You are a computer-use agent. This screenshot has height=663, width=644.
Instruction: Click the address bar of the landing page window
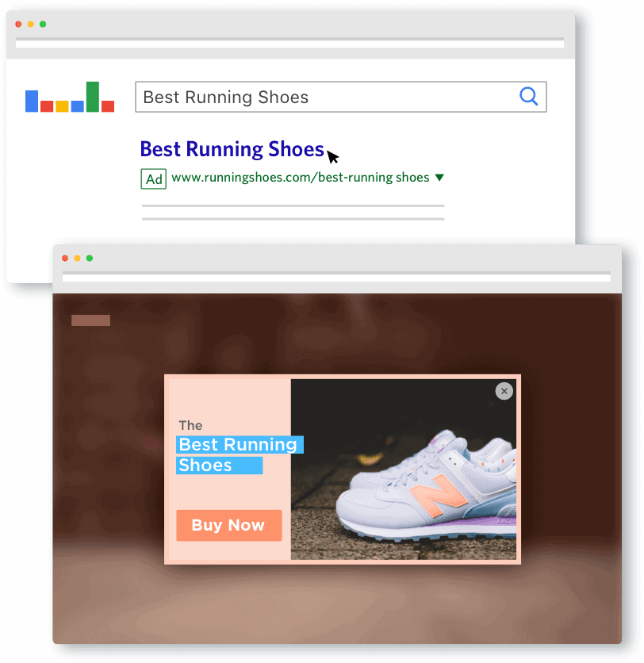(336, 278)
